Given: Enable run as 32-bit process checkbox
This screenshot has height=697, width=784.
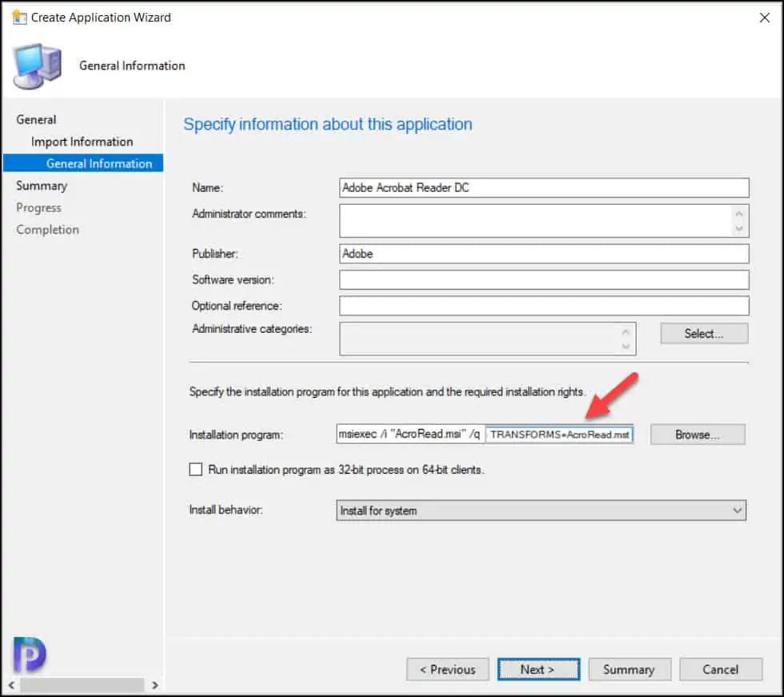Looking at the screenshot, I should 196,470.
